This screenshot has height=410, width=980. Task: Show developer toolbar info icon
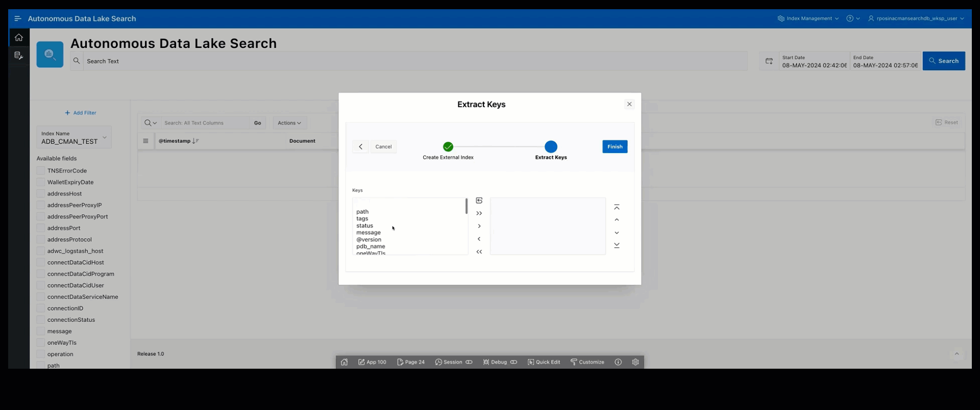(x=618, y=362)
